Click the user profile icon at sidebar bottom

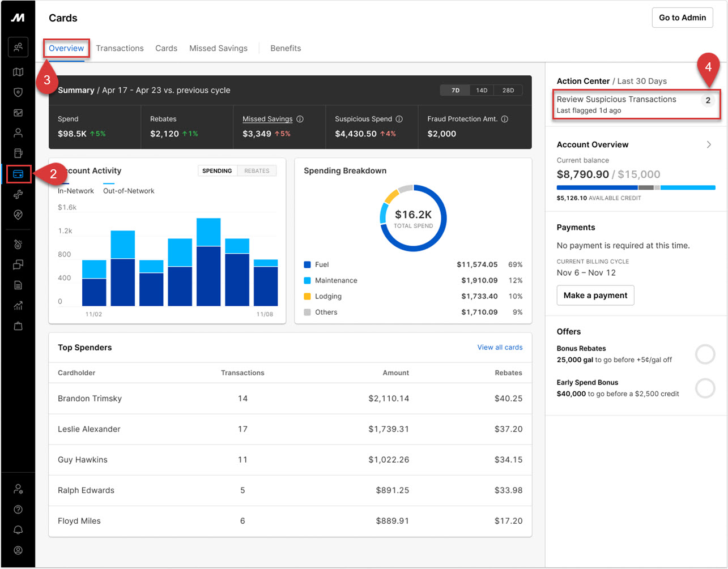[x=19, y=550]
